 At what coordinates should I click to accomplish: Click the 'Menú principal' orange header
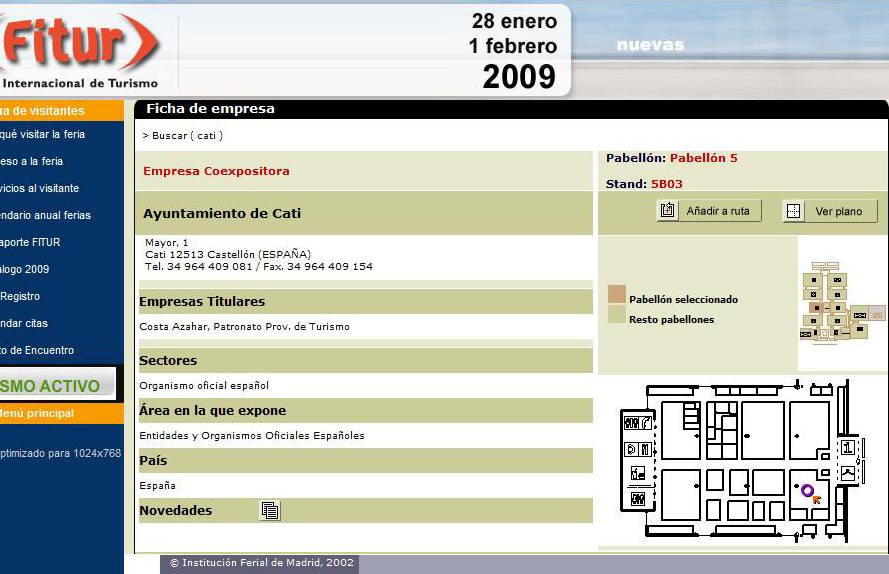coord(62,413)
